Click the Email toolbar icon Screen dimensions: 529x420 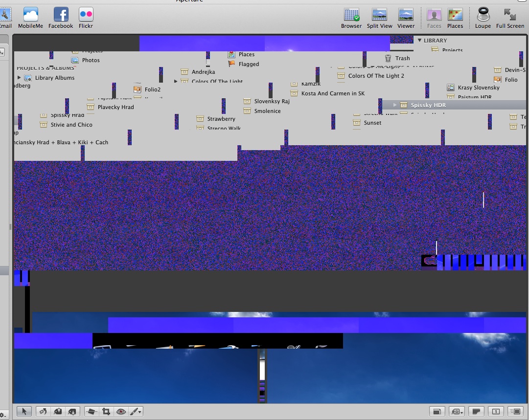pyautogui.click(x=5, y=18)
